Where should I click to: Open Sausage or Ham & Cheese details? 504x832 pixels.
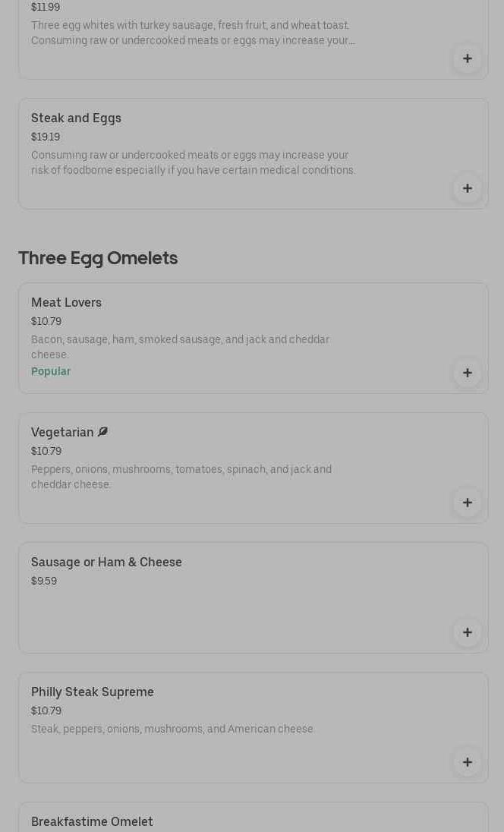click(106, 562)
